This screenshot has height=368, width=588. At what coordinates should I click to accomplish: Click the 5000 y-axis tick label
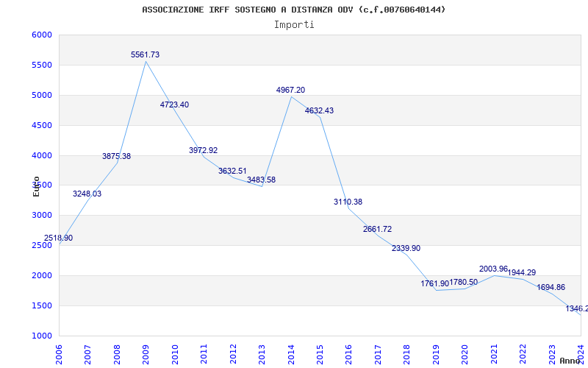(42, 95)
